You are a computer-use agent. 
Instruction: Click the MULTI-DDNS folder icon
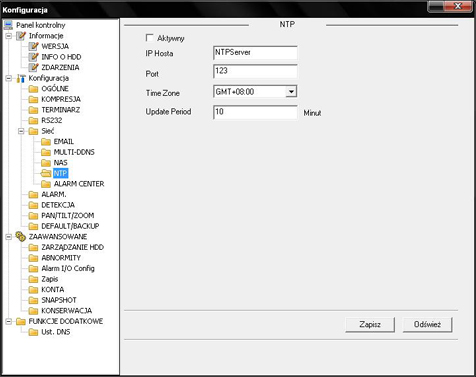[x=46, y=152]
